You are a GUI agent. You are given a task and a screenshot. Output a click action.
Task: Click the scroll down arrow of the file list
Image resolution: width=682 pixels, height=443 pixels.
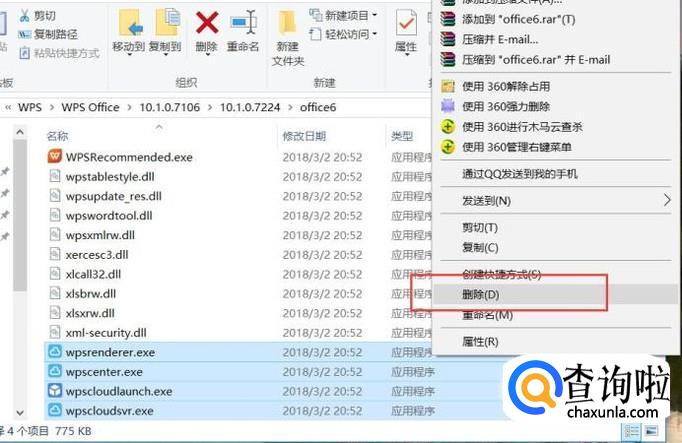(20, 412)
